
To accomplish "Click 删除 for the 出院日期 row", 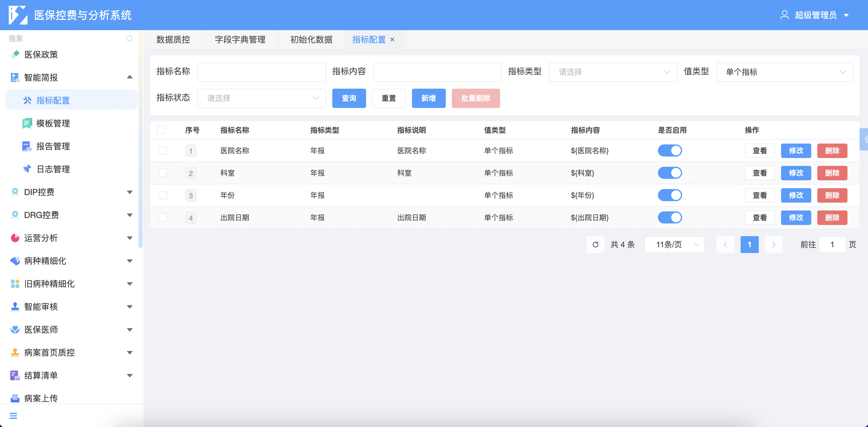I will click(832, 217).
